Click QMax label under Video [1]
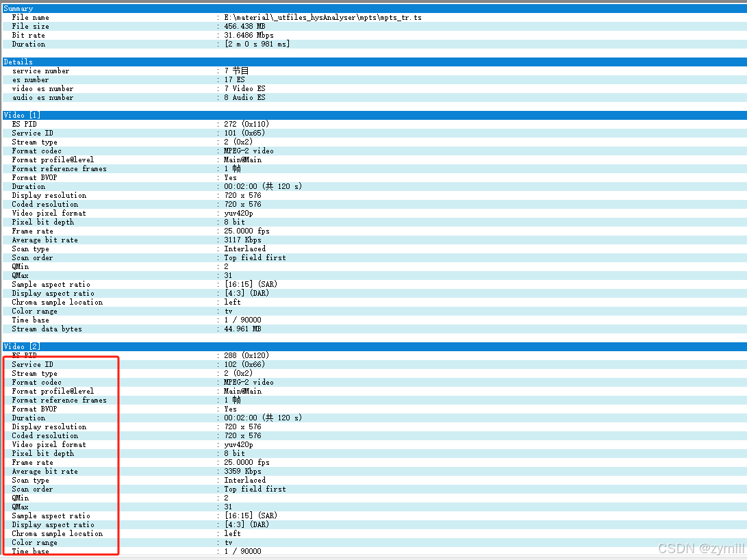The image size is (747, 560). [x=20, y=276]
